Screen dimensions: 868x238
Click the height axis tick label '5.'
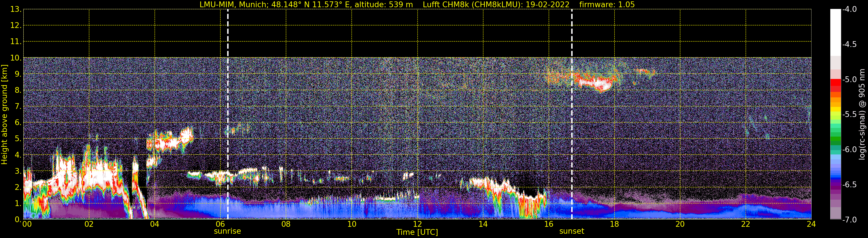(x=18, y=139)
